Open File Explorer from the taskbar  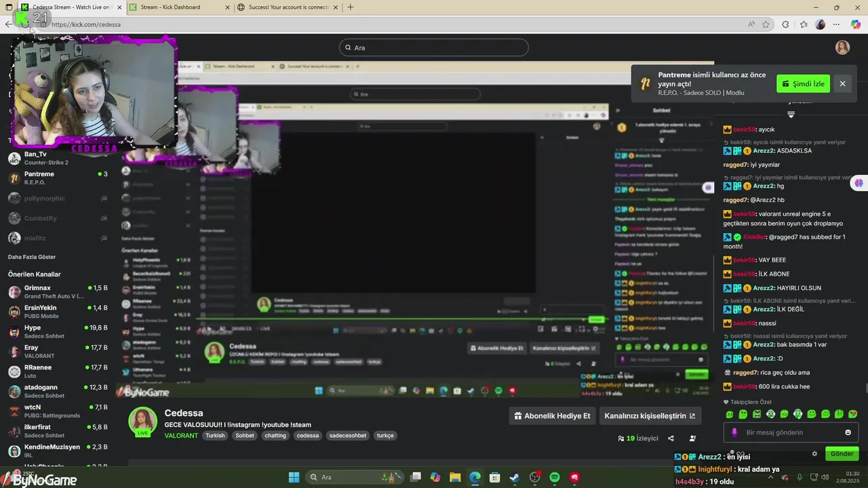tap(455, 477)
